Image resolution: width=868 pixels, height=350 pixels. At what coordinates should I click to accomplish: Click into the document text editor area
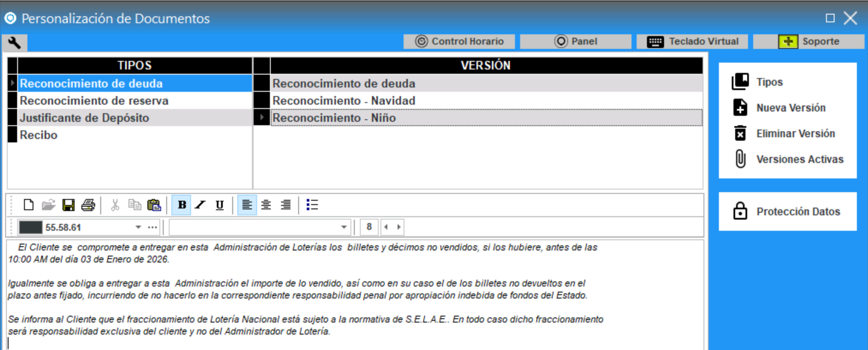355,295
